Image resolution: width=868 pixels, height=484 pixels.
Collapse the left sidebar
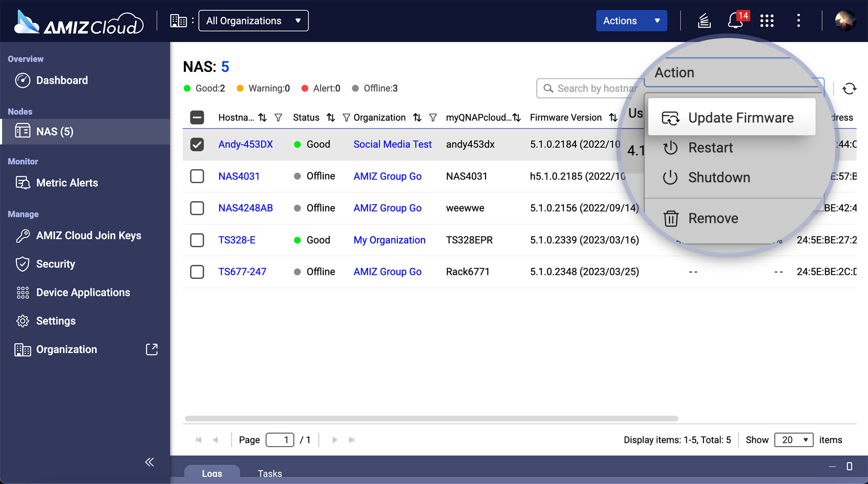tap(149, 462)
